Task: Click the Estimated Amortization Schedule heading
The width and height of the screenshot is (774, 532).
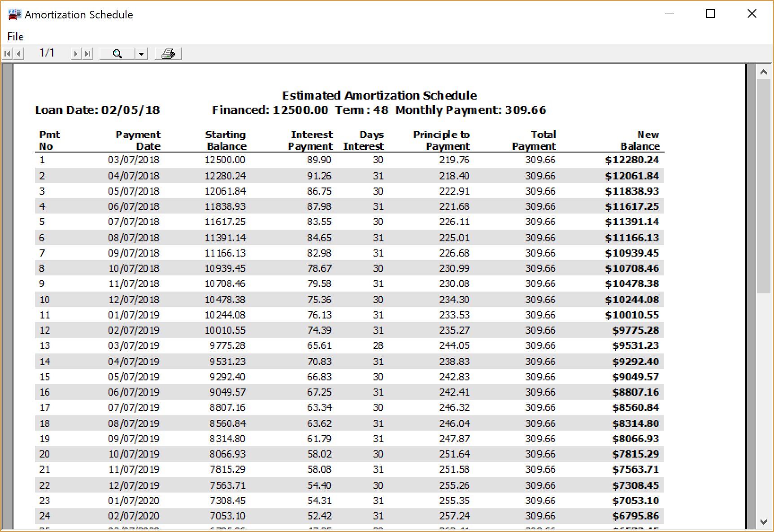Action: tap(379, 96)
